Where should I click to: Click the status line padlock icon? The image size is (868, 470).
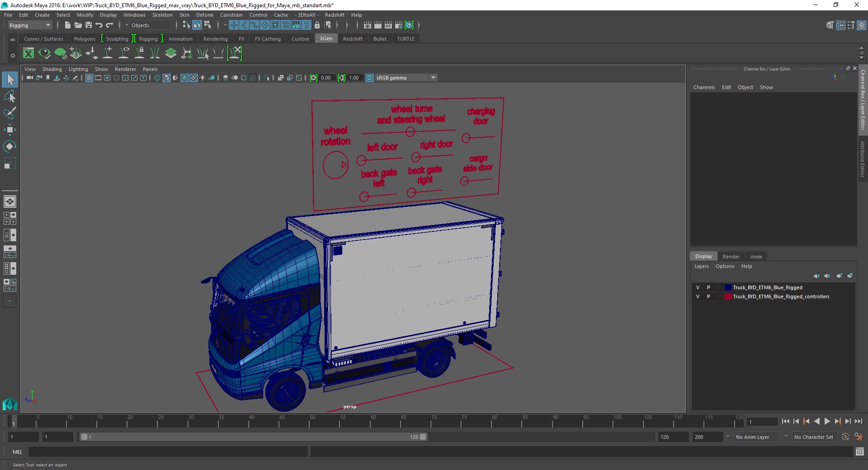click(x=317, y=25)
